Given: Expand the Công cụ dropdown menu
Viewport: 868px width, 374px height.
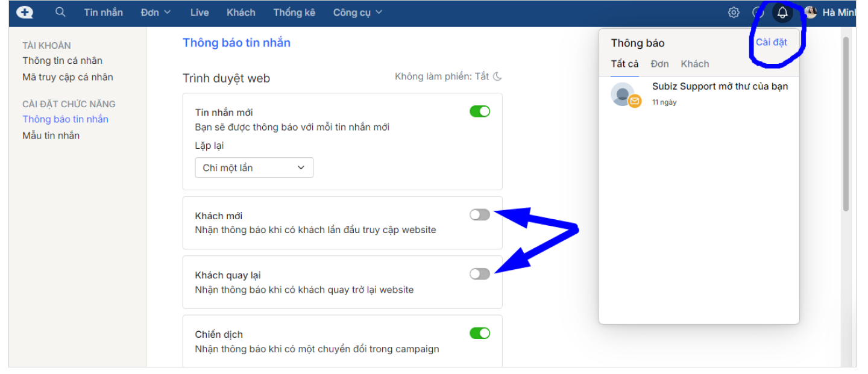Looking at the screenshot, I should click(x=357, y=12).
